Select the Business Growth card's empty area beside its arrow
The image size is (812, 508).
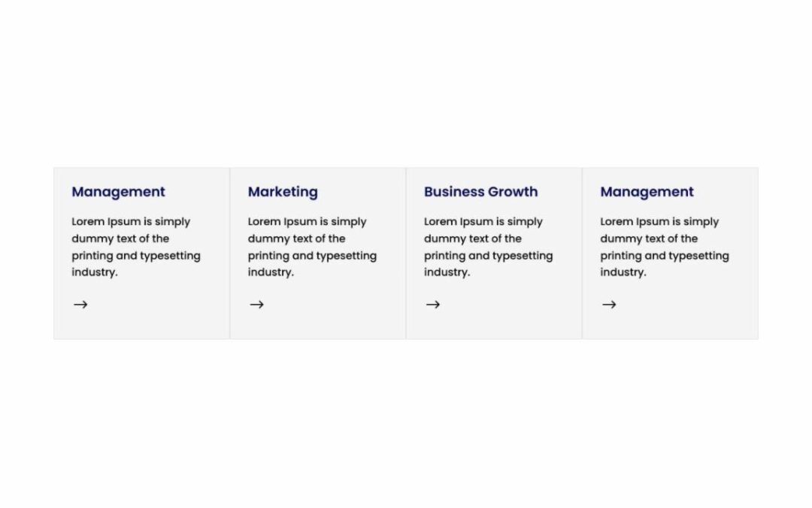point(507,304)
